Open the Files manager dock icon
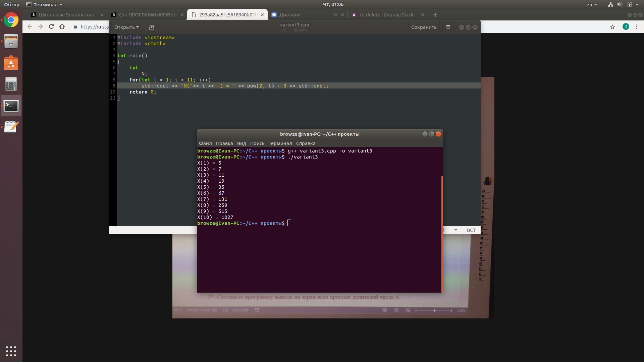 coord(11,42)
